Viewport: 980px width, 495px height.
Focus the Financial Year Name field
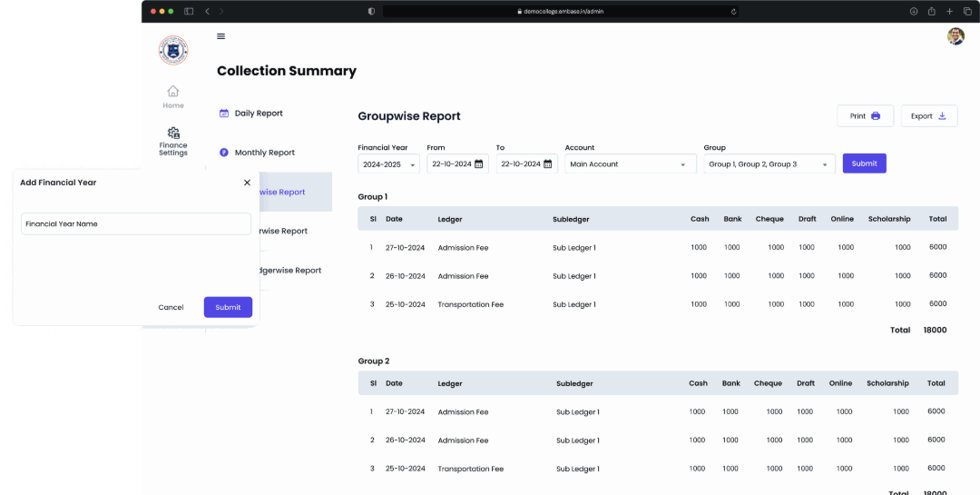pos(136,223)
